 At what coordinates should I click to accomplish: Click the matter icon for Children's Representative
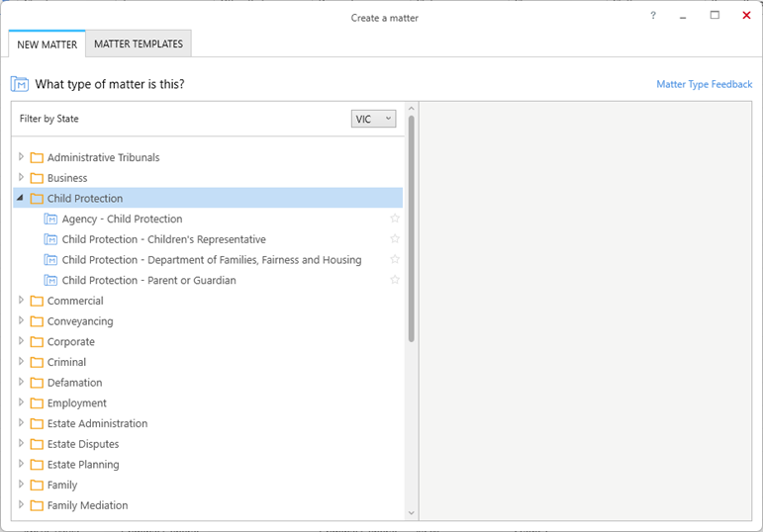(x=51, y=239)
